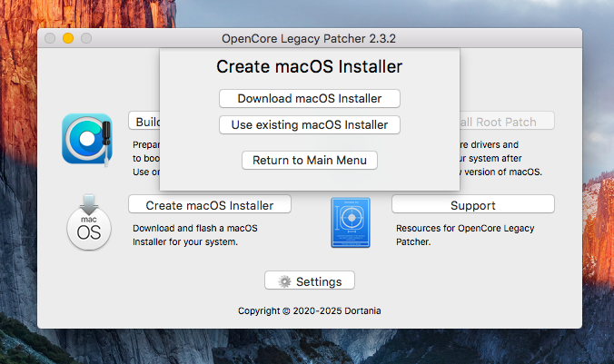Return to Main Menu
The width and height of the screenshot is (614, 364).
(x=310, y=160)
